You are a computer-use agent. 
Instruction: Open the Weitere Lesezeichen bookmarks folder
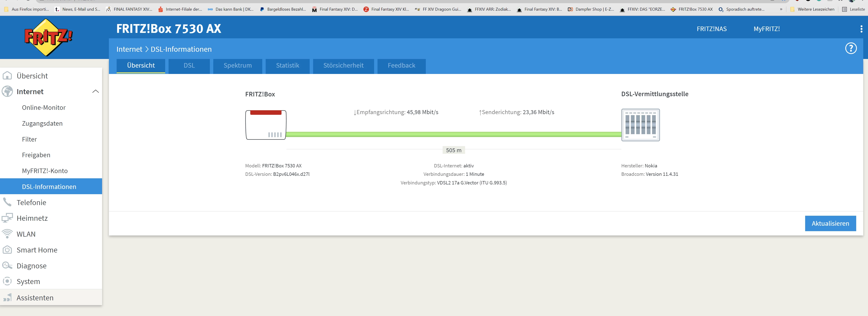click(812, 9)
